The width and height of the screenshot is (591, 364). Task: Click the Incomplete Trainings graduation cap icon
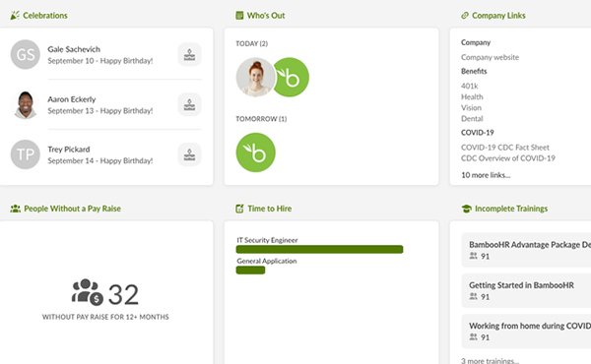[x=466, y=209]
